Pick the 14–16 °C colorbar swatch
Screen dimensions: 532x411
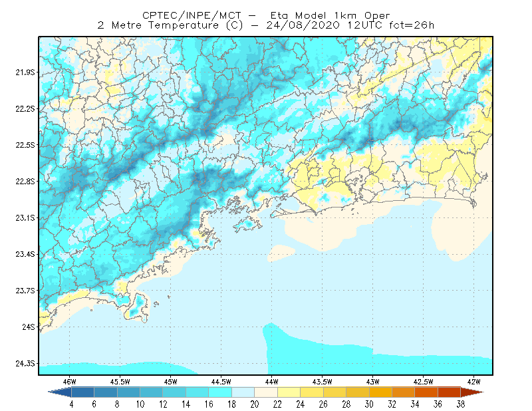point(197,392)
